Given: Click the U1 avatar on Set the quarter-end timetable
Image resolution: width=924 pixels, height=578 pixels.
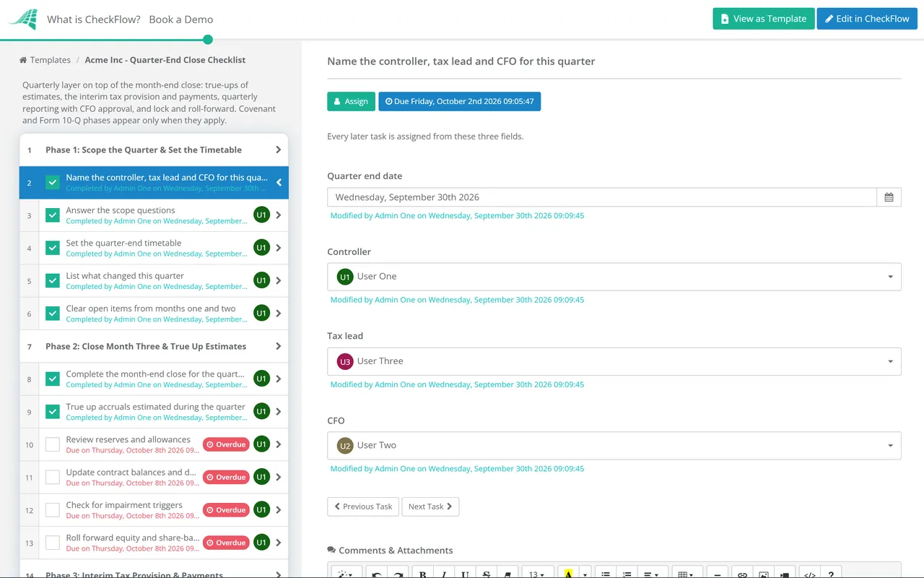Looking at the screenshot, I should [261, 248].
